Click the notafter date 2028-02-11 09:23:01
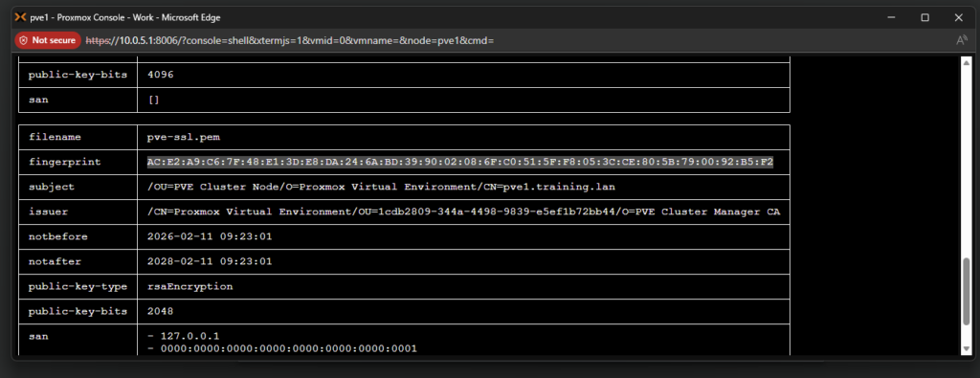 tap(210, 262)
